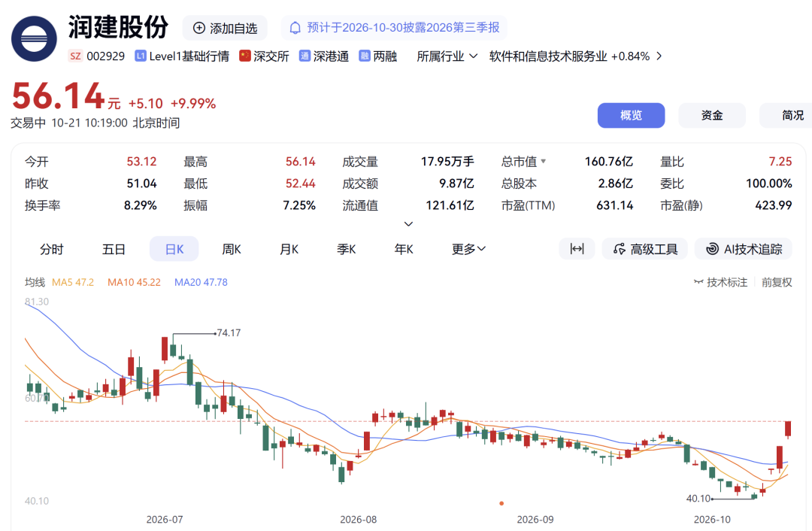
Task: Select the 年K chart tab
Action: tap(404, 249)
